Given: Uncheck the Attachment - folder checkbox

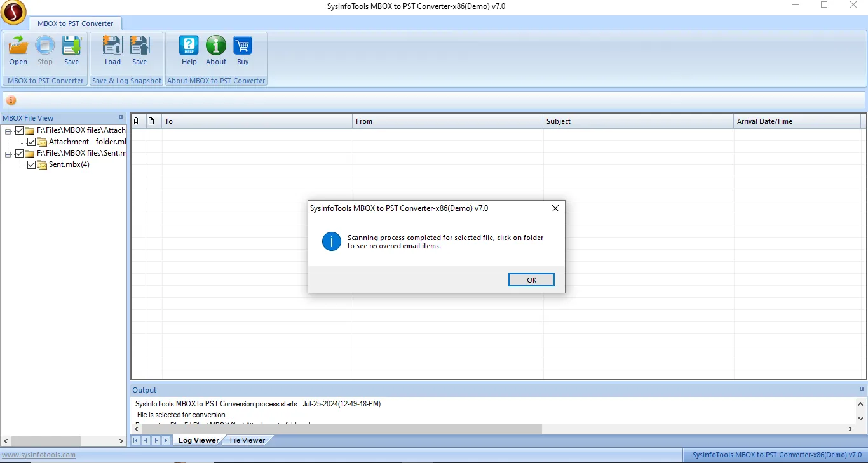Looking at the screenshot, I should pyautogui.click(x=31, y=142).
